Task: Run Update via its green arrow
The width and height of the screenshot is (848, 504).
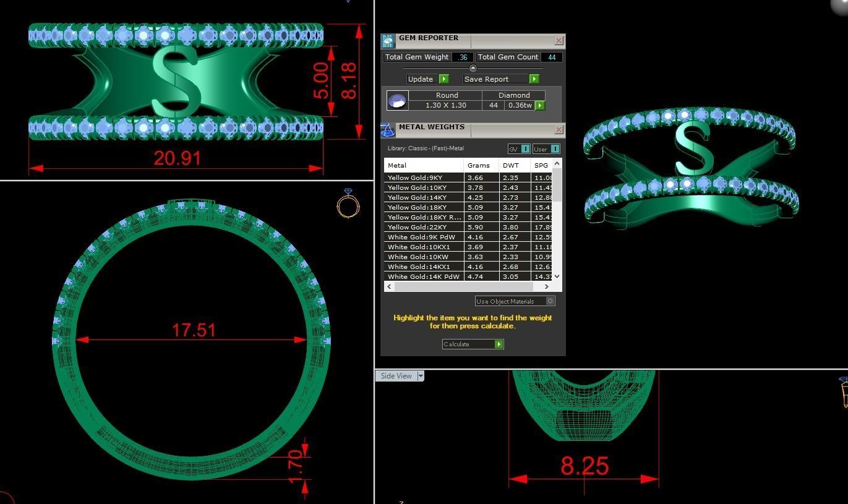Action: pos(443,79)
